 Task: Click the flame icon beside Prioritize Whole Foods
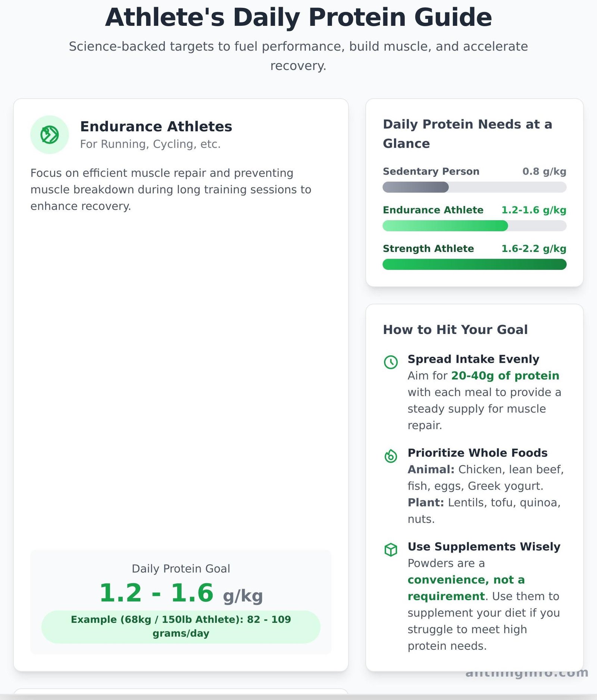[x=391, y=456]
